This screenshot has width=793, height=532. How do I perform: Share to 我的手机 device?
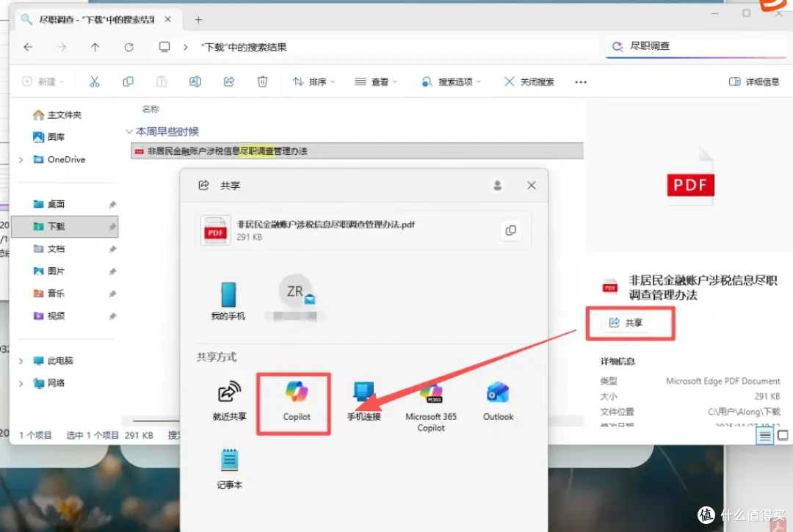(228, 301)
